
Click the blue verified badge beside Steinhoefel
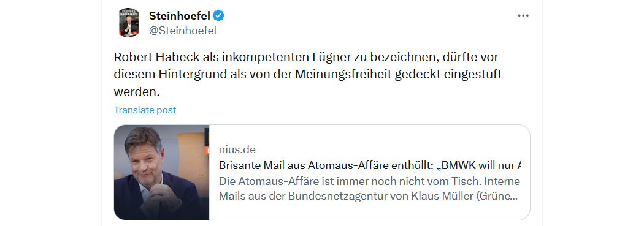tap(219, 16)
